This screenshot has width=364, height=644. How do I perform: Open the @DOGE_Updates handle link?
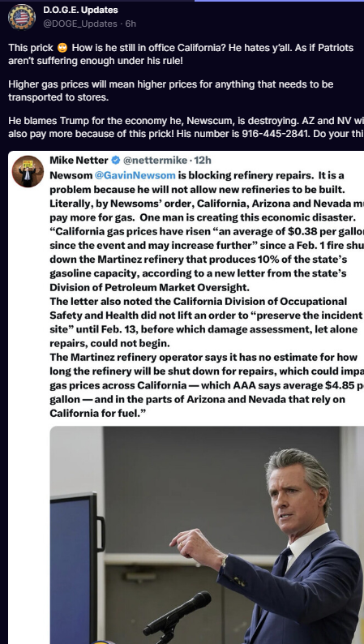pos(80,24)
